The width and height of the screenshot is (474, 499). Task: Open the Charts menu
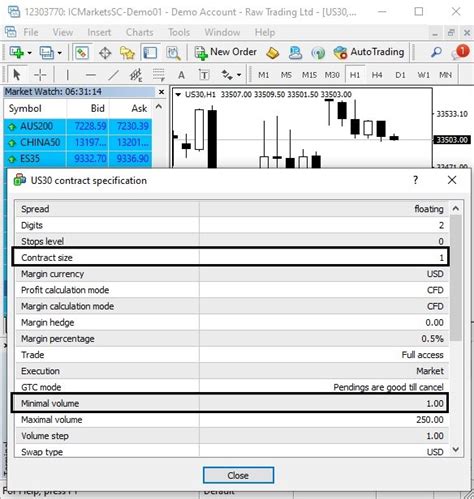point(139,32)
